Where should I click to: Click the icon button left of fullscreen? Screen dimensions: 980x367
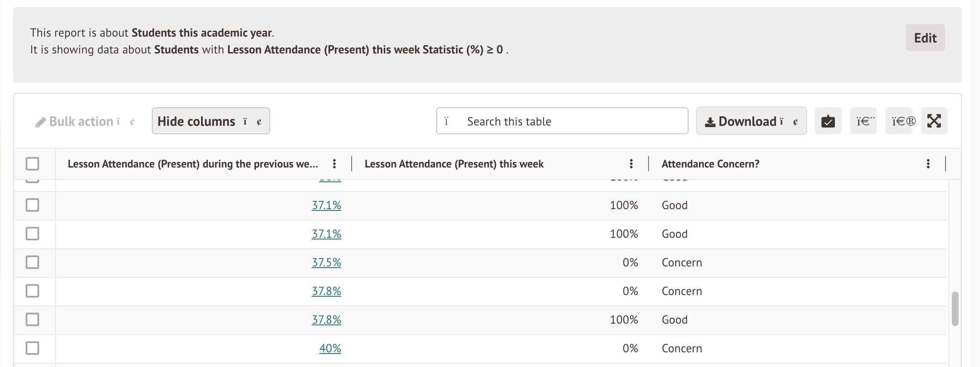pyautogui.click(x=898, y=121)
